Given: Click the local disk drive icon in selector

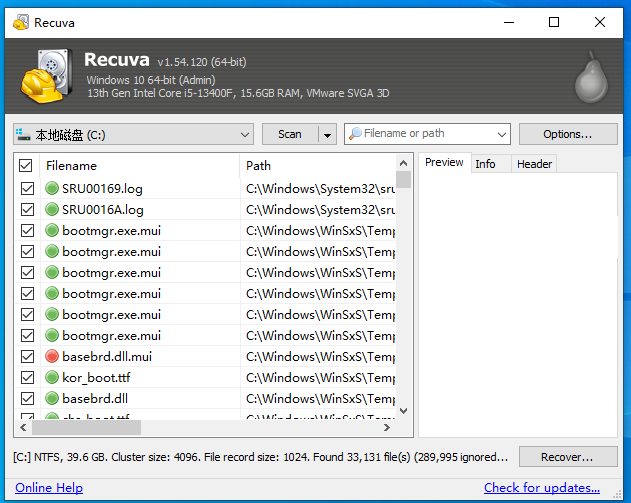Looking at the screenshot, I should pyautogui.click(x=23, y=134).
